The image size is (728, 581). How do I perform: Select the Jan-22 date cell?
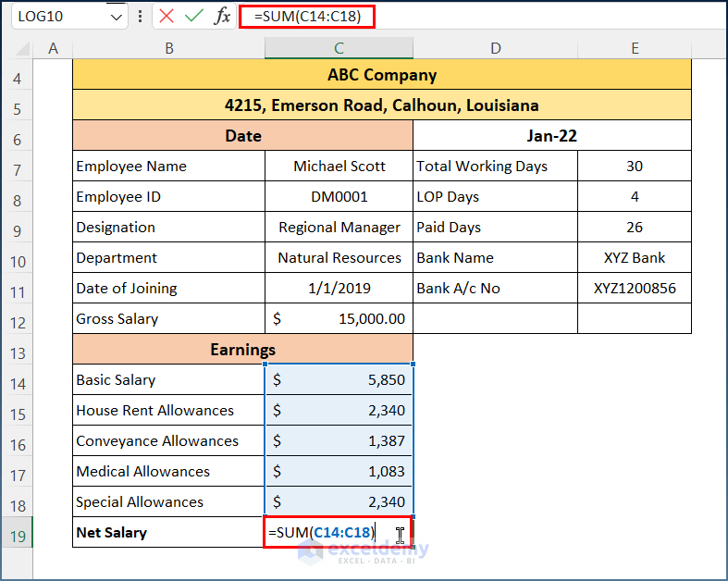[552, 136]
